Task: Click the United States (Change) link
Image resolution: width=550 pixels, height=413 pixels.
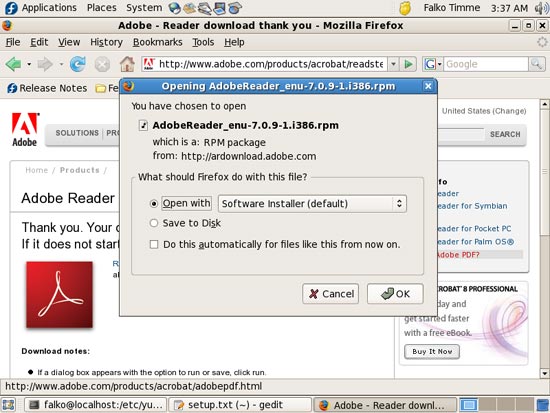Action: point(484,111)
